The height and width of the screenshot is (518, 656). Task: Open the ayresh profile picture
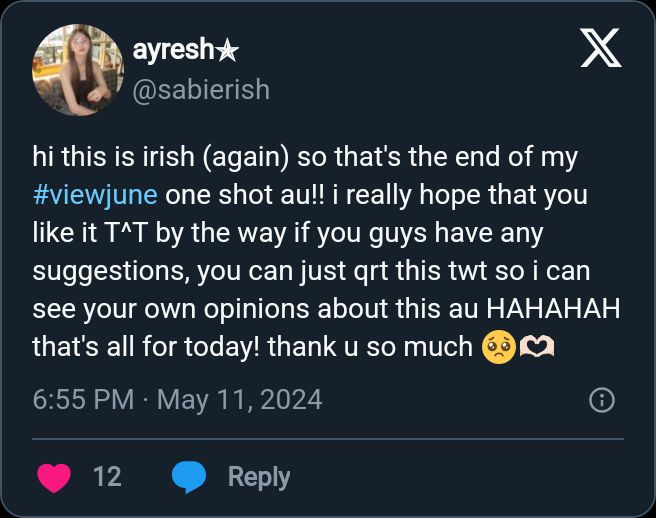(x=78, y=70)
